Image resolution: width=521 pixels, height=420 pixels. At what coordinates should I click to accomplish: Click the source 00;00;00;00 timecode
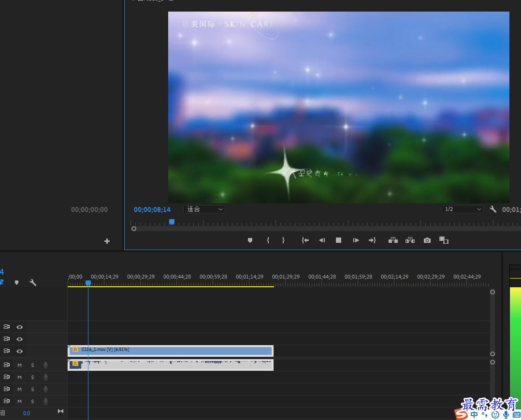[x=89, y=210]
